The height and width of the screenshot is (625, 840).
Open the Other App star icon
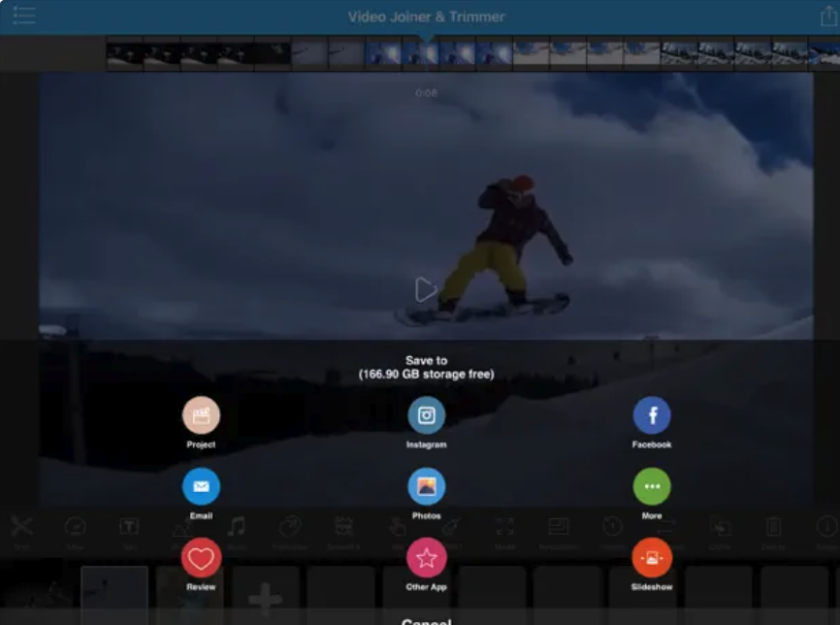[x=427, y=558]
